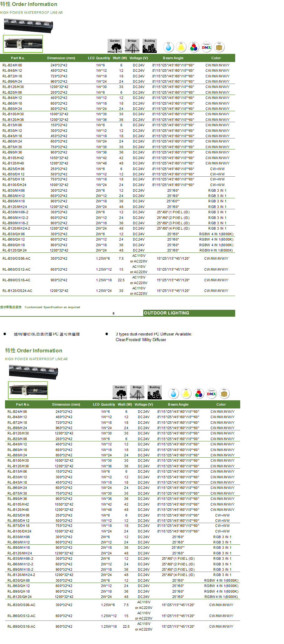This screenshot has height=644, width=284.
Task: Click the Beam Angle header in the first table
Action: pos(173,58)
